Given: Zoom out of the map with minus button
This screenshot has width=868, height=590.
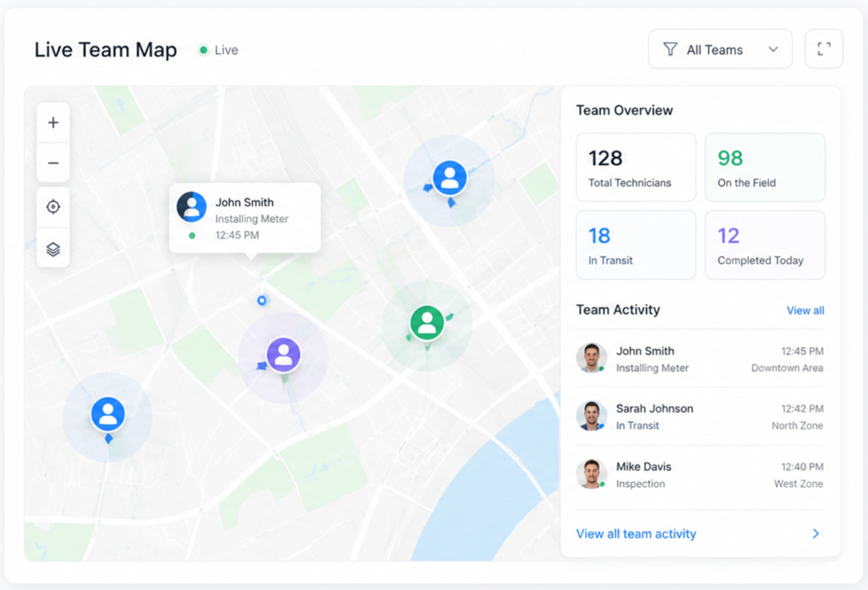Looking at the screenshot, I should (53, 163).
